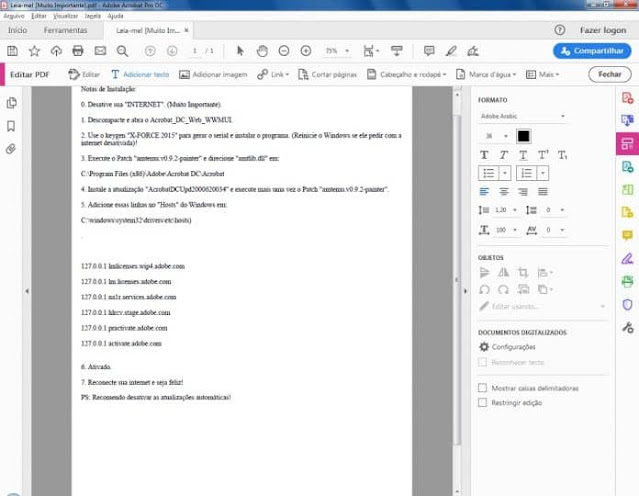Click the comment speech bubble icon
The image size is (639, 496).
(x=429, y=51)
